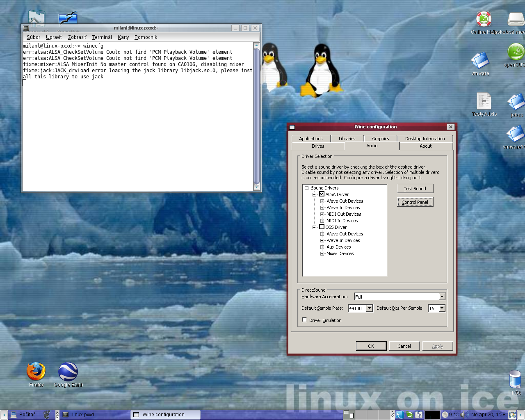Expand MIDI In Devices under ALSA
Screen dimensions: 525x420
[322, 221]
